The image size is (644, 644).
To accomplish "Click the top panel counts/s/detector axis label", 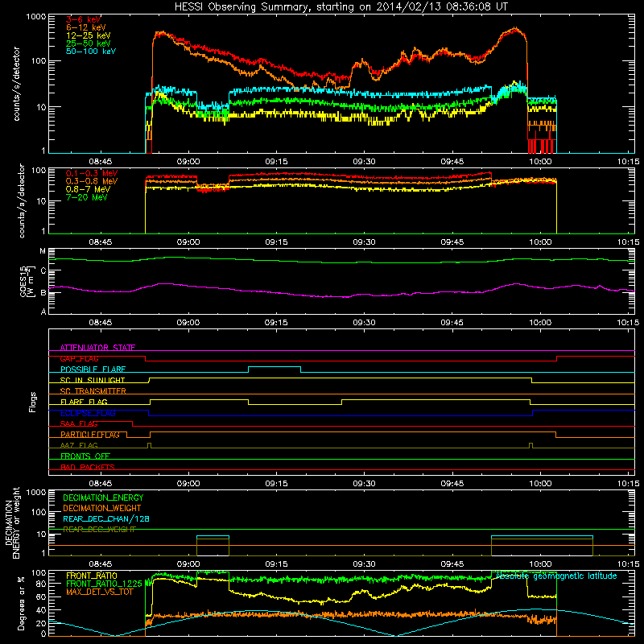I will coord(16,84).
